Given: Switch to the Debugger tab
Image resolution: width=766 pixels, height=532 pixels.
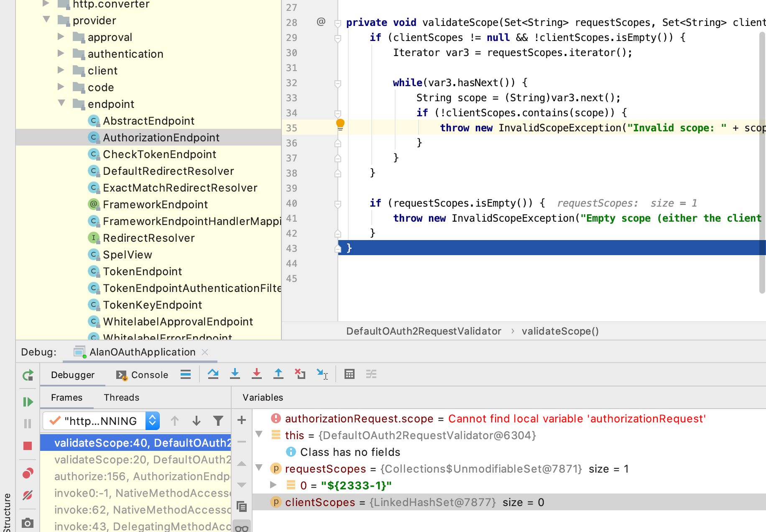Looking at the screenshot, I should click(x=73, y=375).
